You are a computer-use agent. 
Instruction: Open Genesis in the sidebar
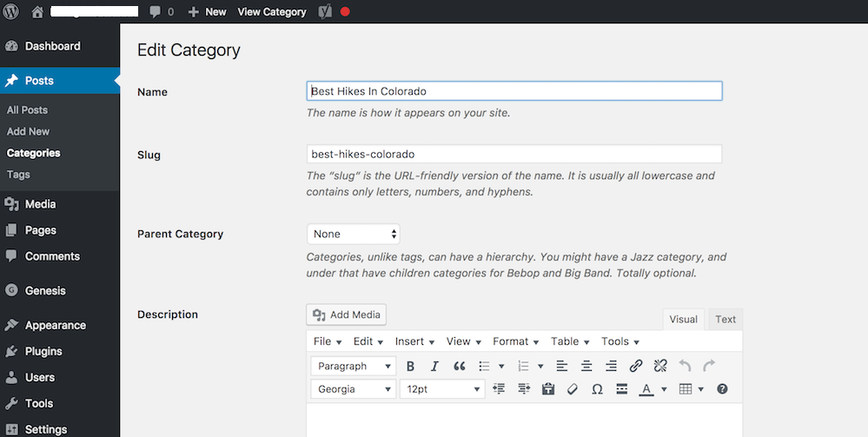coord(60,291)
